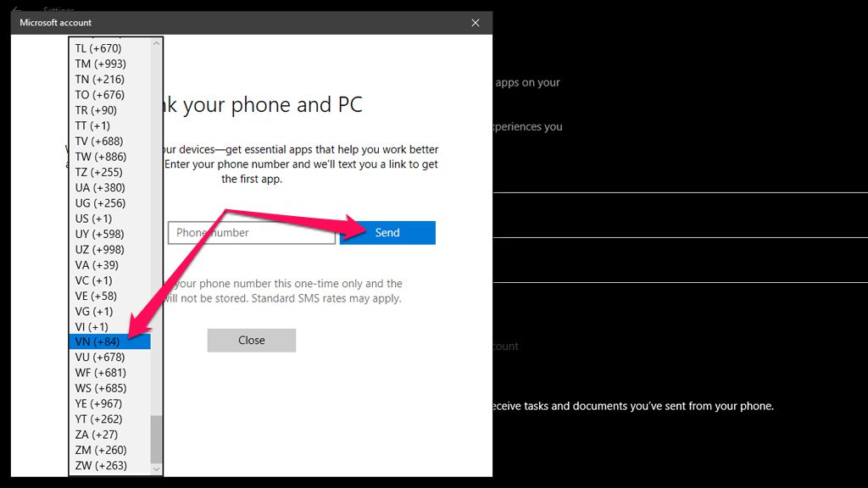Image resolution: width=868 pixels, height=488 pixels.
Task: Pick TT (+1) country code
Action: click(x=109, y=126)
